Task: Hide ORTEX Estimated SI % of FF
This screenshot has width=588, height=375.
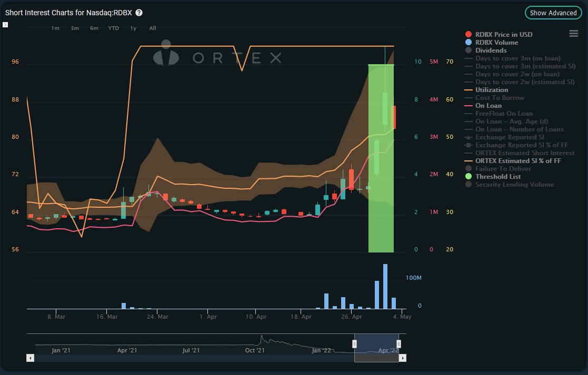Action: pyautogui.click(x=513, y=161)
